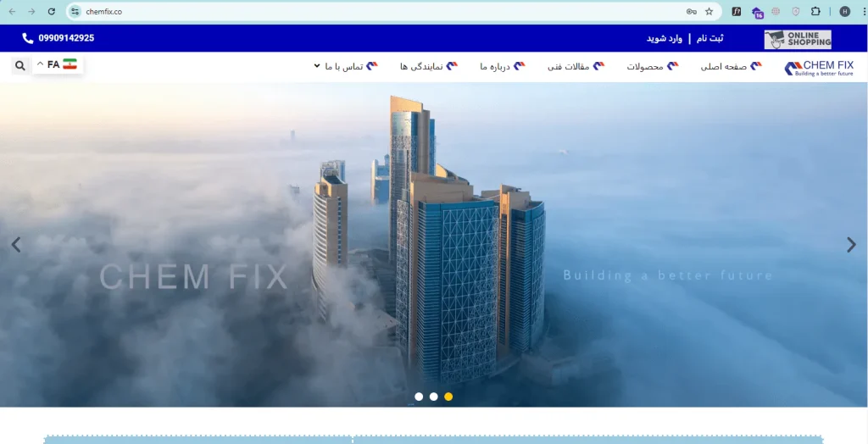Screen dimensions: 868x444
Task: Select the third yellow carousel dot
Action: click(x=448, y=397)
